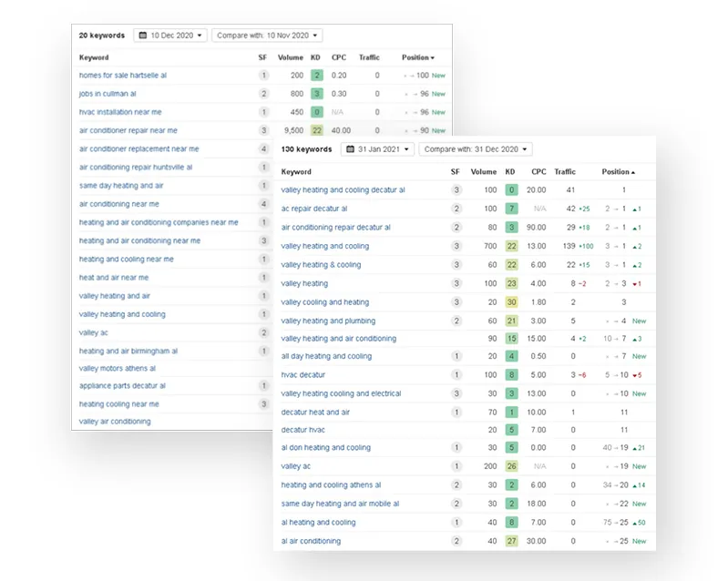Open keyword 'appliance parts decatur al'
The image size is (728, 581).
[x=122, y=385]
